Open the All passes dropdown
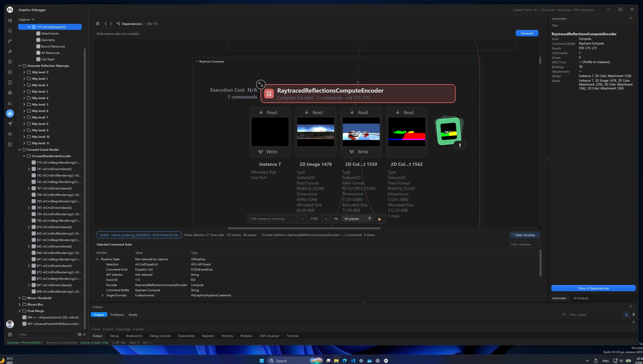643x364 pixels. pos(357,219)
